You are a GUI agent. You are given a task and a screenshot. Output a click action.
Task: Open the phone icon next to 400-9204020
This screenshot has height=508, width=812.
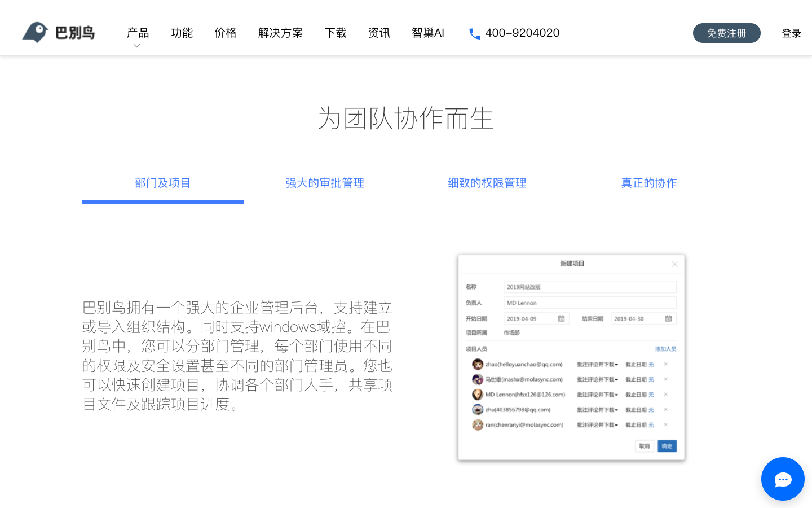tap(475, 33)
